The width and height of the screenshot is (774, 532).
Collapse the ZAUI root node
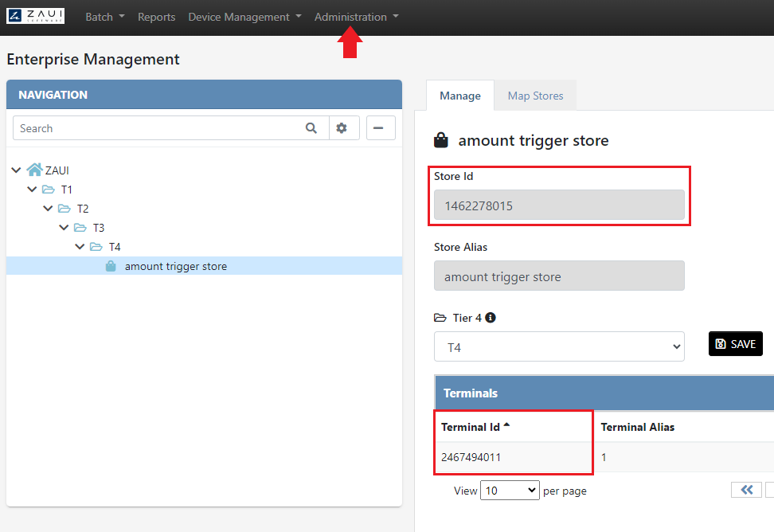click(x=16, y=170)
